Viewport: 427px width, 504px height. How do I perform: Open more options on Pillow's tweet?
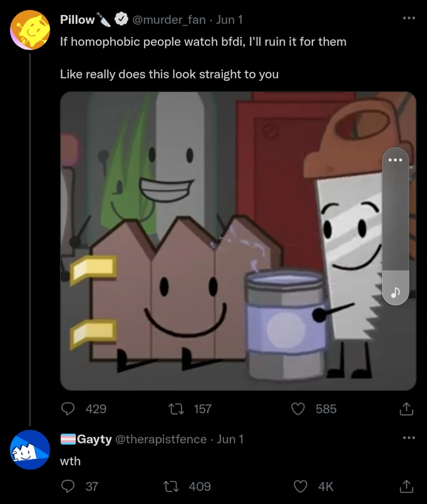pos(409,18)
